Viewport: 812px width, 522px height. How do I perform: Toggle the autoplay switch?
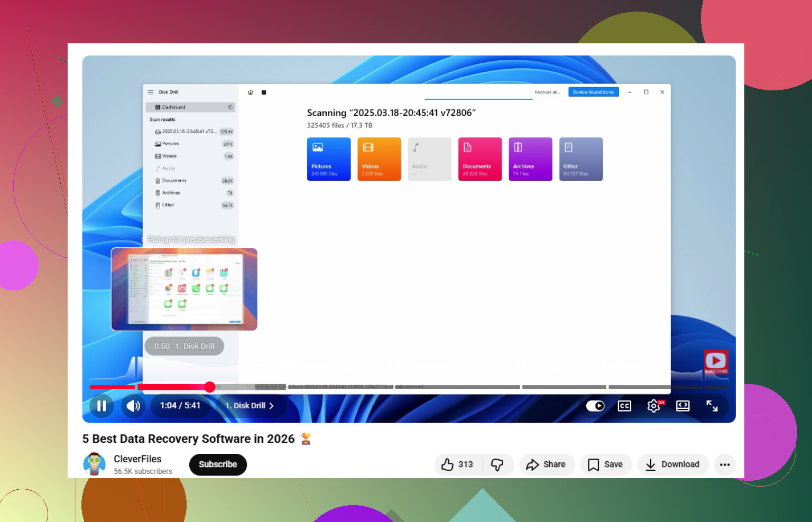(595, 406)
